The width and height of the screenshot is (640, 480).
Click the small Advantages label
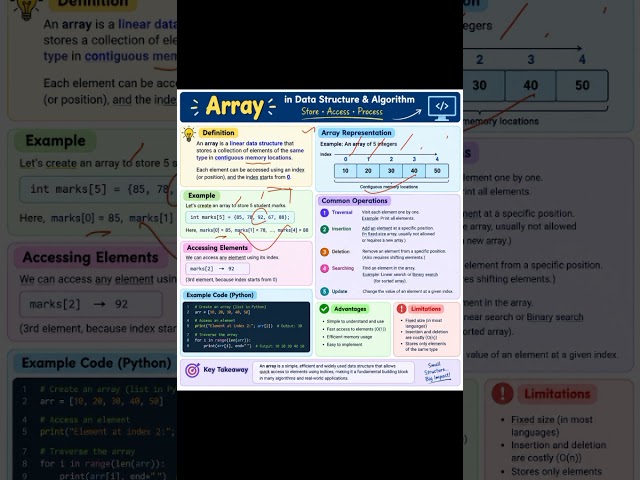point(350,309)
